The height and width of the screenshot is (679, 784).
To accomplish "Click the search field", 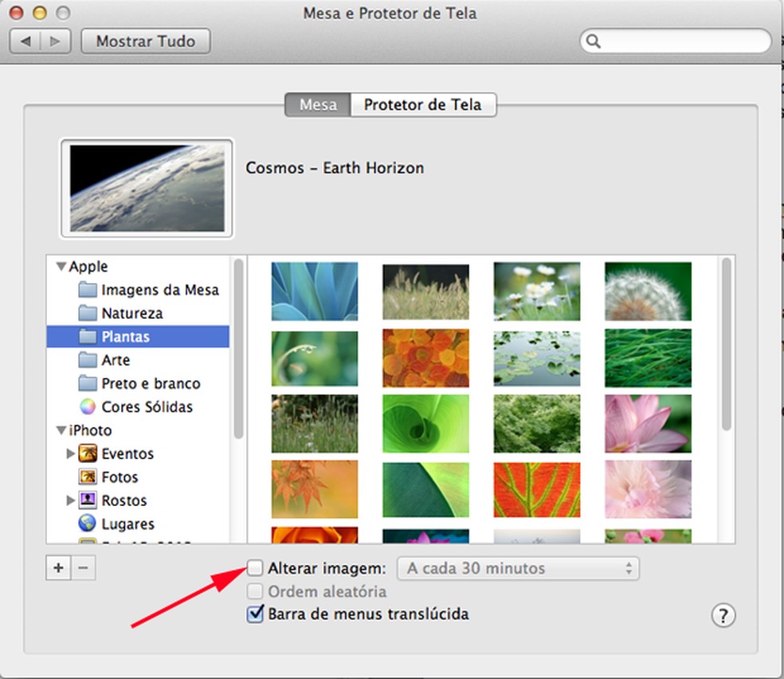I will [676, 41].
